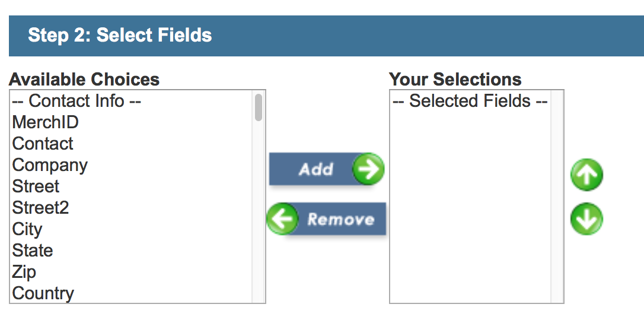
Task: Choose Company from the available fields
Action: 50,165
